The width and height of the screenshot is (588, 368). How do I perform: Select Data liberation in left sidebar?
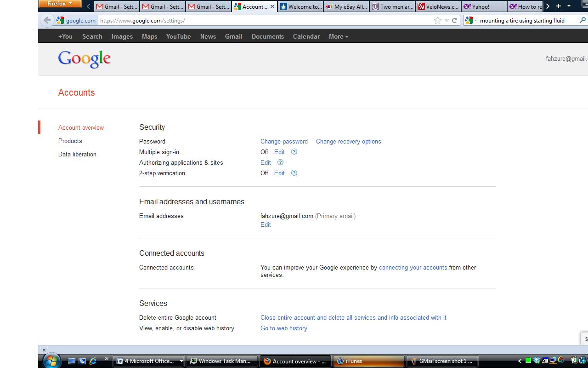click(x=77, y=154)
